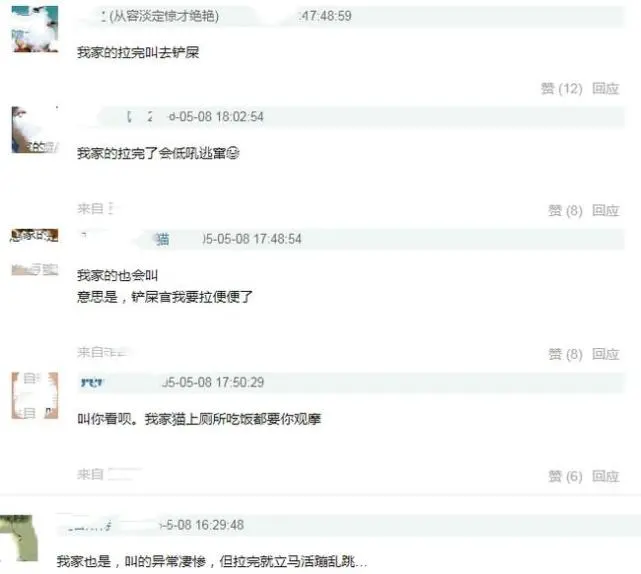
Task: Open avatar beside 我家的也会叫 comment
Action: [35, 252]
